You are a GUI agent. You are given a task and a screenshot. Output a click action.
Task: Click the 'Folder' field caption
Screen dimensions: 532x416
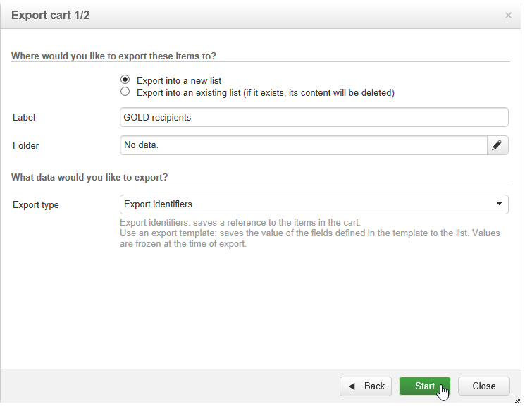pos(26,146)
